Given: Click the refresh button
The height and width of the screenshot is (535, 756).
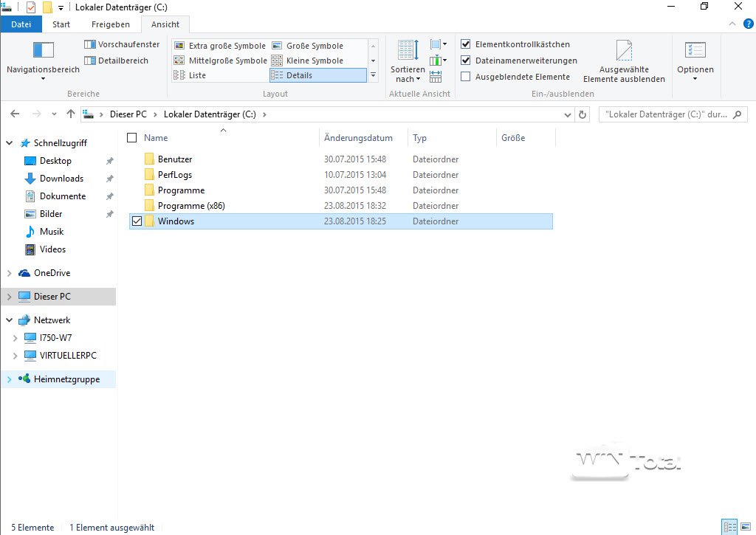Looking at the screenshot, I should click(583, 114).
